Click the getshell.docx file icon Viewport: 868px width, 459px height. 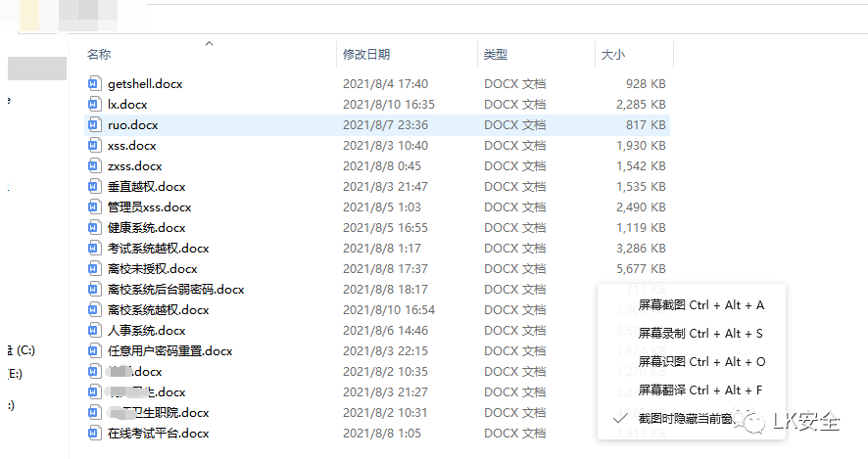point(94,84)
